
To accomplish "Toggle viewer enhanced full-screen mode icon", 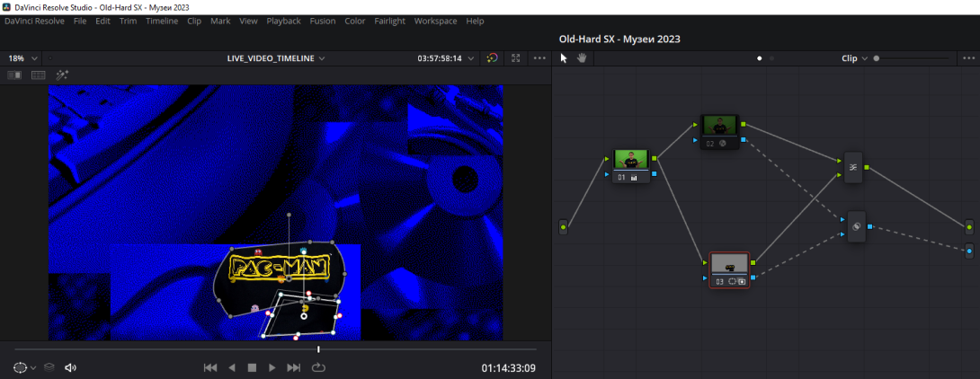I will tap(516, 58).
